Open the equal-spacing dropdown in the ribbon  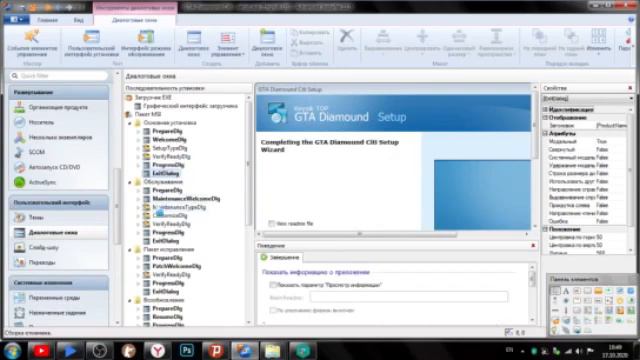[x=496, y=43]
